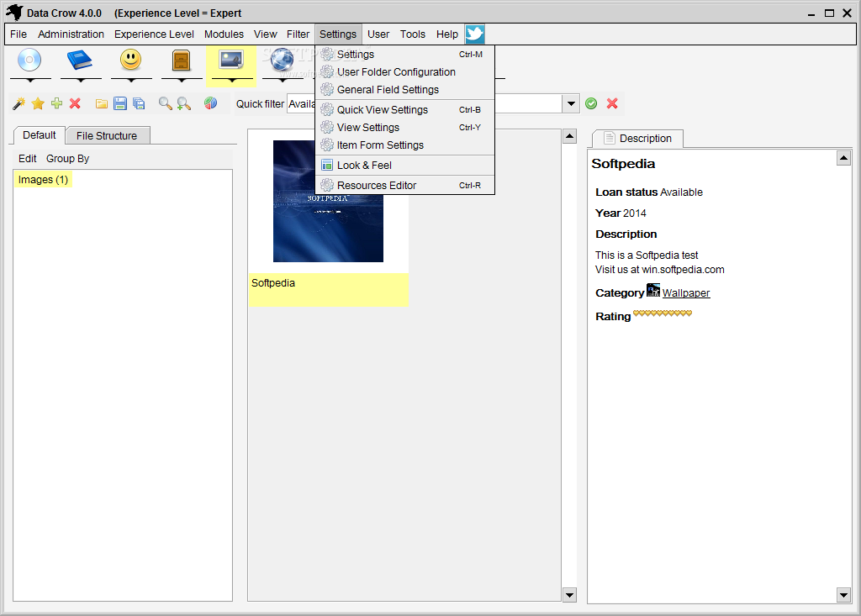Open the Software module CD icon
The height and width of the screenshot is (616, 861).
(x=29, y=60)
